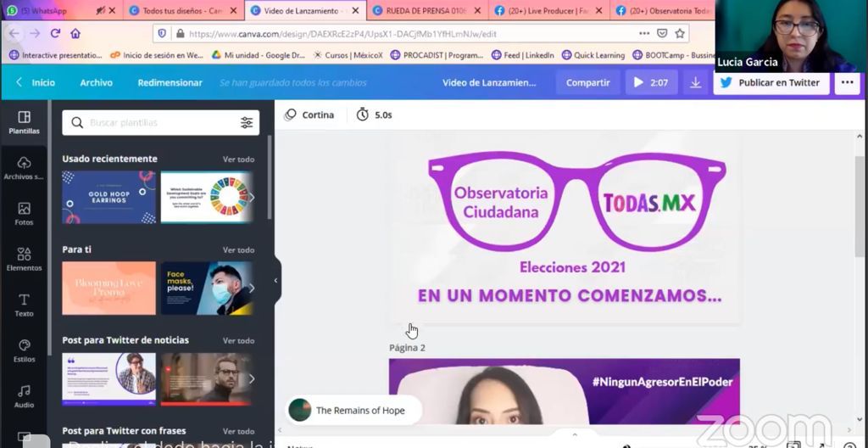The image size is (868, 448).
Task: Select the Blooming Love Promo template
Action: [x=109, y=288]
